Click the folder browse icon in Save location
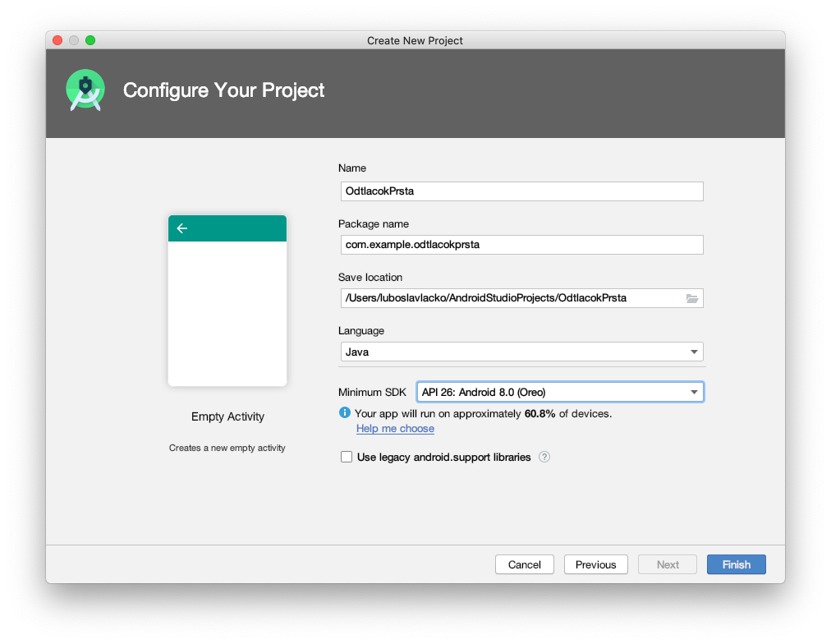Image resolution: width=831 pixels, height=644 pixels. 691,298
